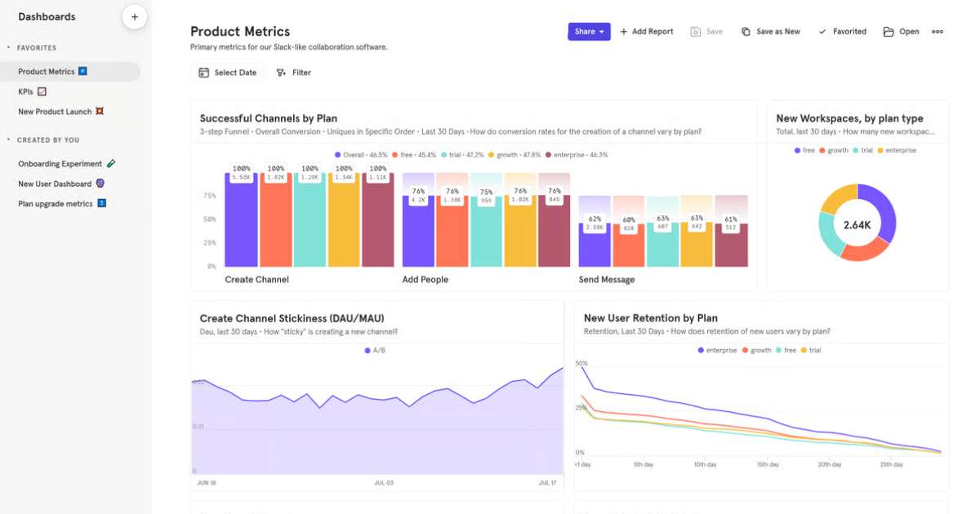Open the KPIs dashboard in sidebar
The width and height of the screenshot is (980, 514).
[x=25, y=91]
